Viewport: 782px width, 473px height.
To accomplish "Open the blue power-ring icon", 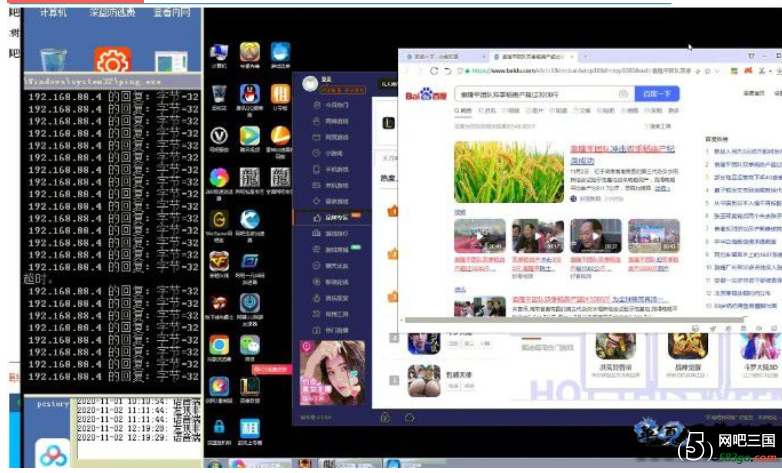I will click(x=249, y=303).
